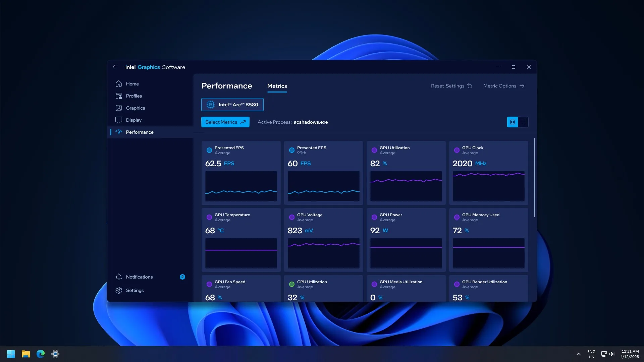
Task: Open the Profiles sidebar icon
Action: 119,96
